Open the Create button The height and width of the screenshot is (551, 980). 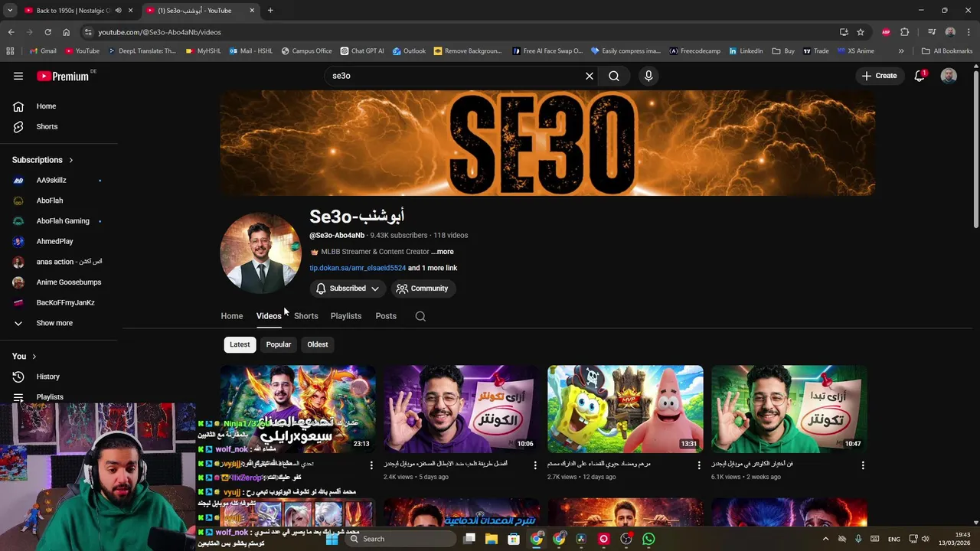[x=879, y=76]
